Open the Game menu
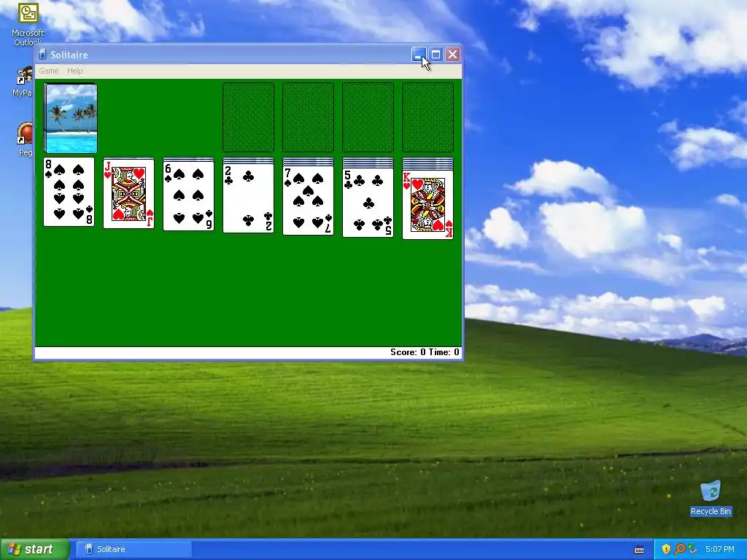 pos(49,71)
